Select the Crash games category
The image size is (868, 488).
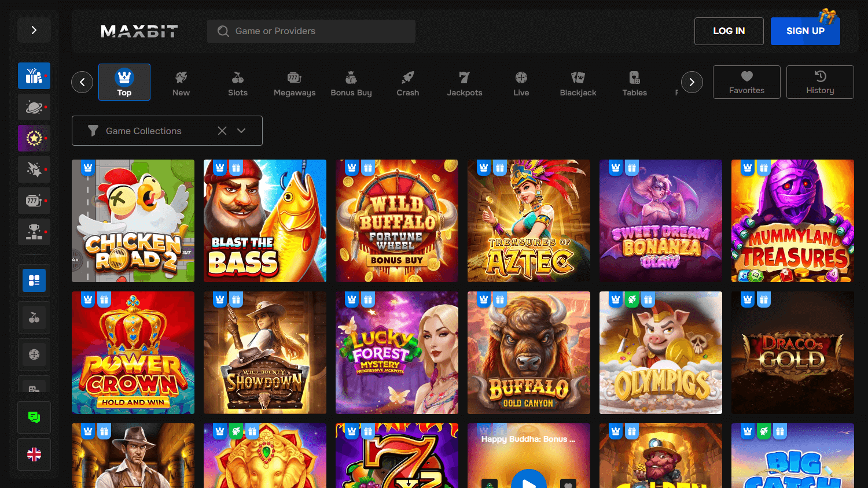coord(407,82)
